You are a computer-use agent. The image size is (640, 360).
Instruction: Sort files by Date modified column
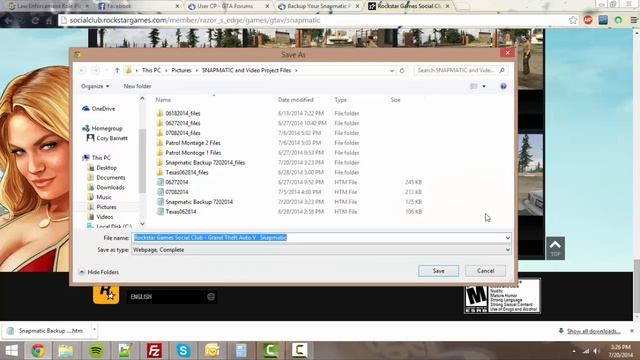tap(296, 100)
